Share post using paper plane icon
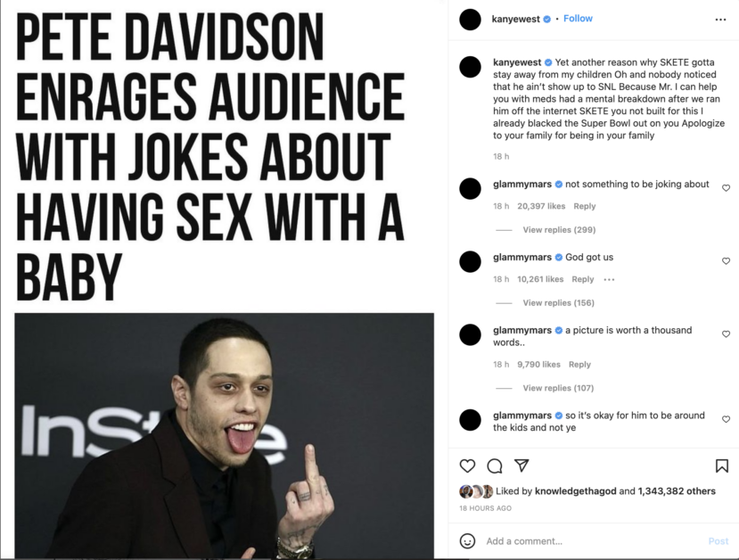Image resolution: width=739 pixels, height=560 pixels. [x=521, y=465]
